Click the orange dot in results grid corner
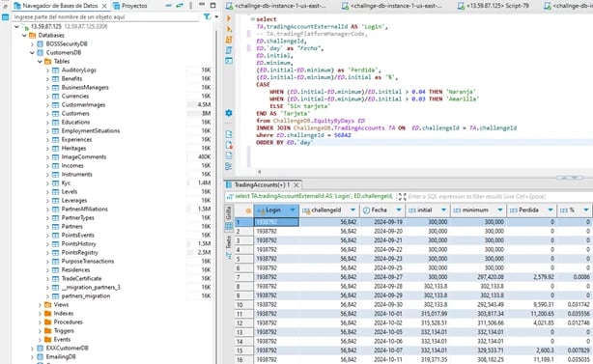593x364 pixels. click(x=248, y=210)
